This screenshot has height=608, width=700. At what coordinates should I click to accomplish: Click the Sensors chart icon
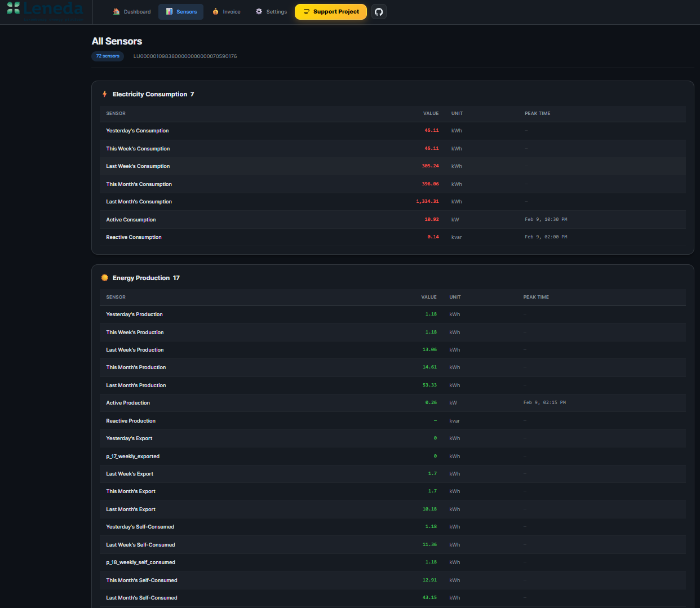(169, 12)
